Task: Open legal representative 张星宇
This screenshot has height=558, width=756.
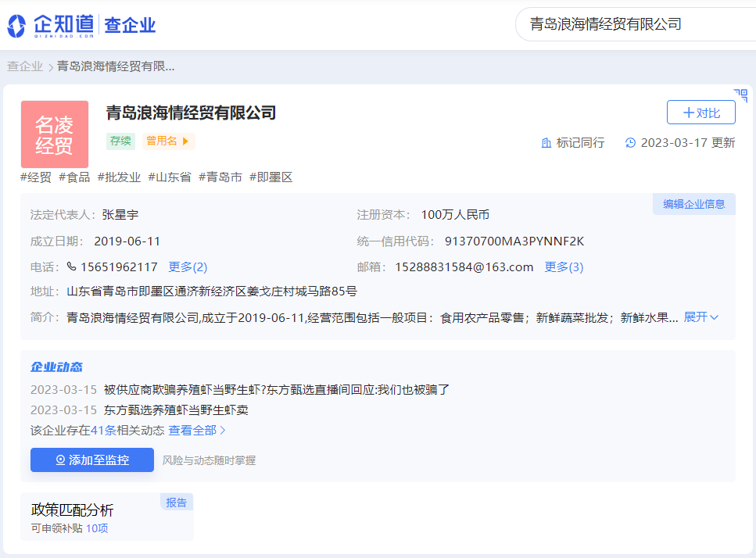Action: [120, 215]
